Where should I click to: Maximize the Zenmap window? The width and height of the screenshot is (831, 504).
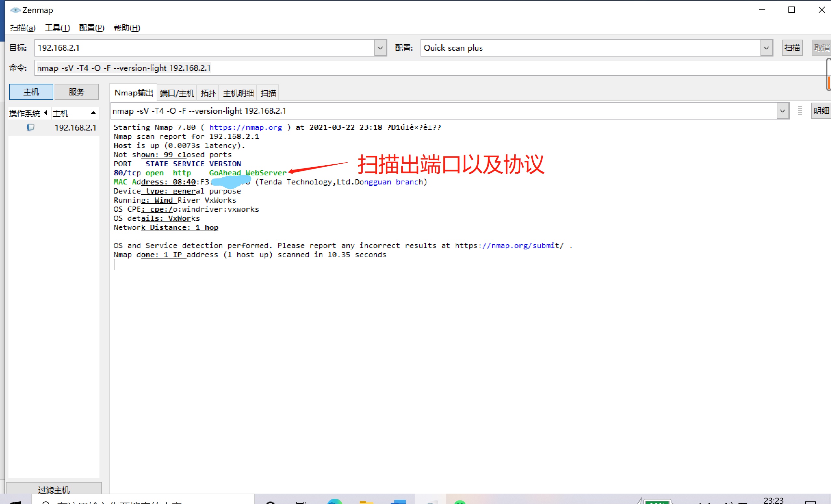(x=792, y=10)
